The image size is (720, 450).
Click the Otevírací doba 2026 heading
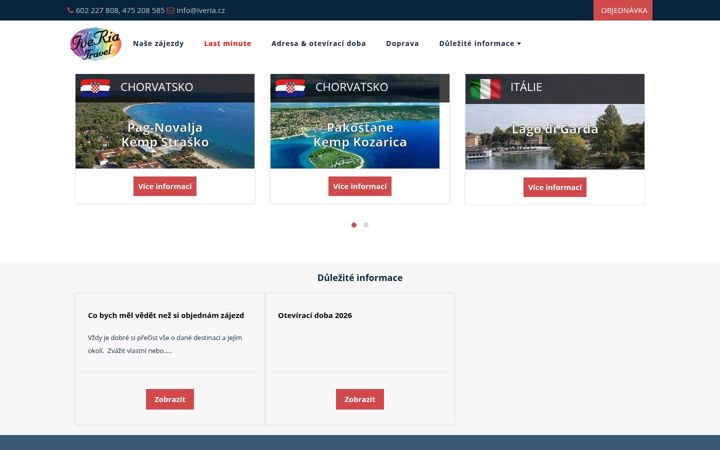pyautogui.click(x=315, y=315)
